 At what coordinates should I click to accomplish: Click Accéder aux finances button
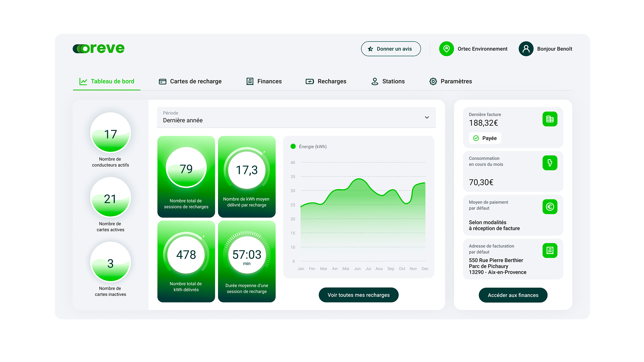(513, 295)
